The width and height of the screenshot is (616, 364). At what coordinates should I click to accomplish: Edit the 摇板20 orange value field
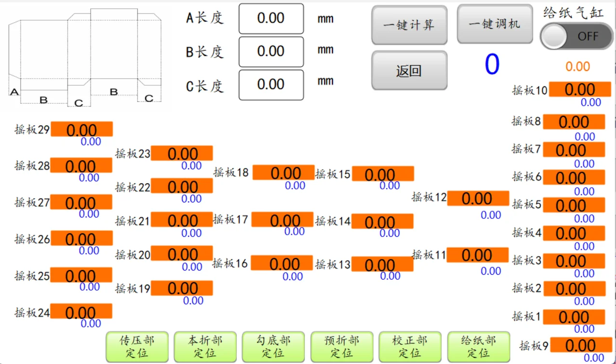[182, 254]
